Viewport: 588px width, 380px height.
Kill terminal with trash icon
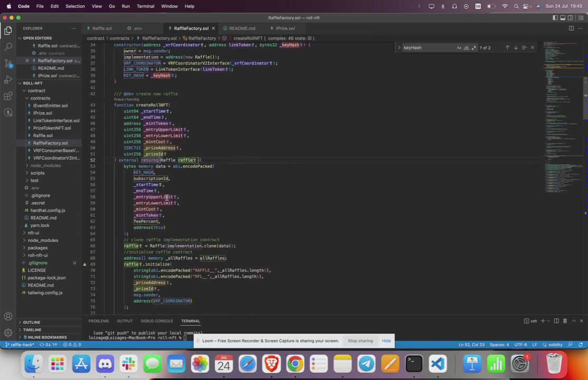pyautogui.click(x=565, y=321)
